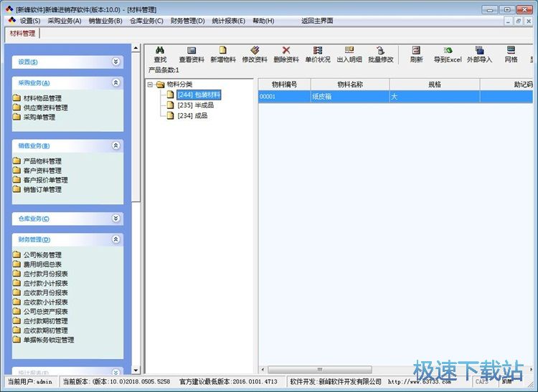
Task: Click the 软件开发:新峰软件开发有限公司 status text
Action: 336,381
